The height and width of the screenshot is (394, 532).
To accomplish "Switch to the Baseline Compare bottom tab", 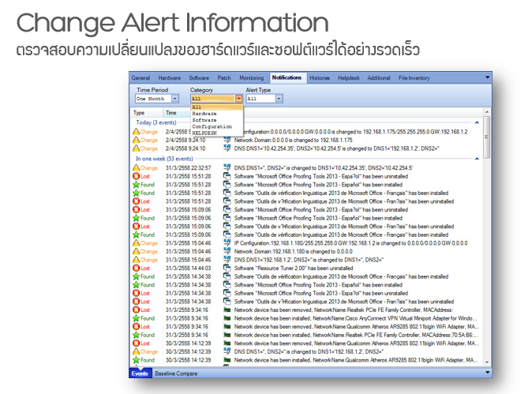I will (x=176, y=372).
